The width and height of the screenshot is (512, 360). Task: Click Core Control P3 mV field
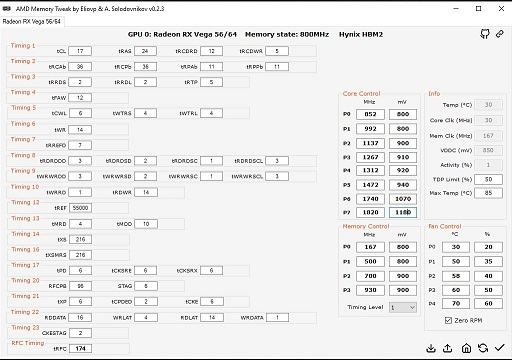point(403,157)
